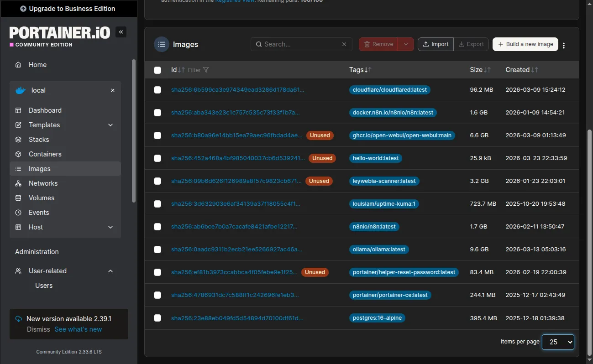Sort the table by Created date
Viewport: 593px width, 364px height.
coord(522,70)
